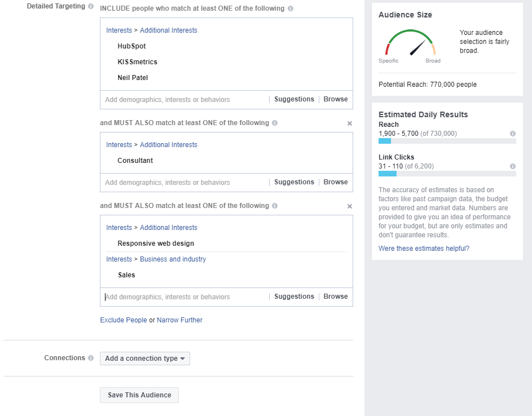
Task: Click info icon next to second MUST ALSO match
Action: tap(275, 206)
